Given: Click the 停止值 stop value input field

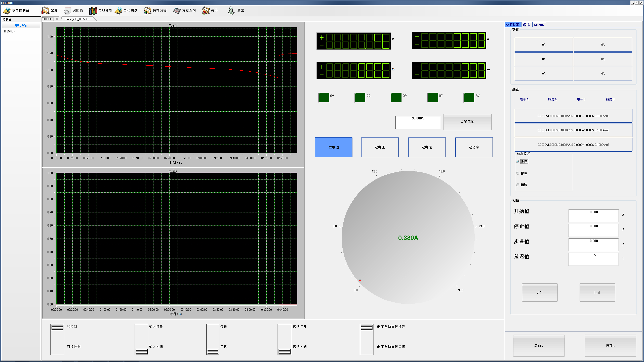Looking at the screenshot, I should pos(593,230).
